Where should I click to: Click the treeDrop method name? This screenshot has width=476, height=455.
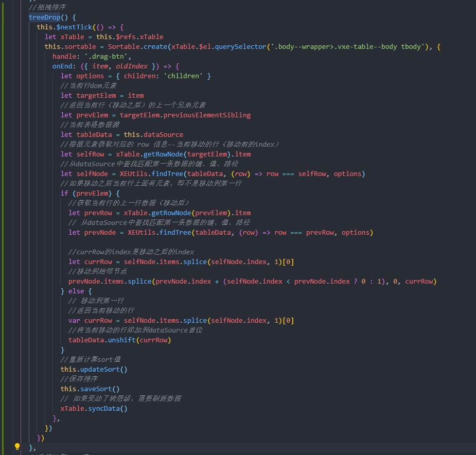tap(45, 17)
